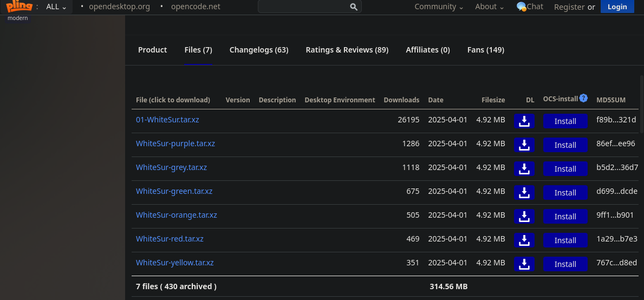Screen dimensions: 644x300
Task: Click download icon for WhiteSur-purple.tar.xz
Action: tap(524, 145)
